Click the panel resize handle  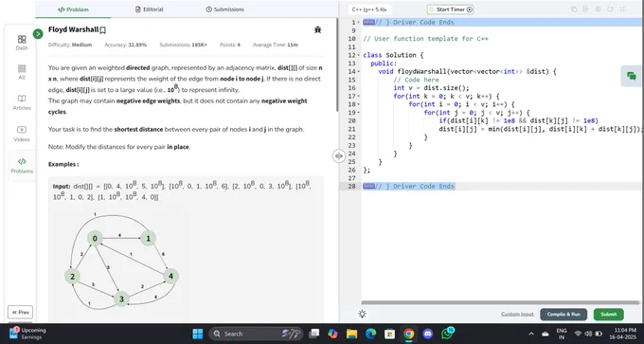[x=338, y=155]
